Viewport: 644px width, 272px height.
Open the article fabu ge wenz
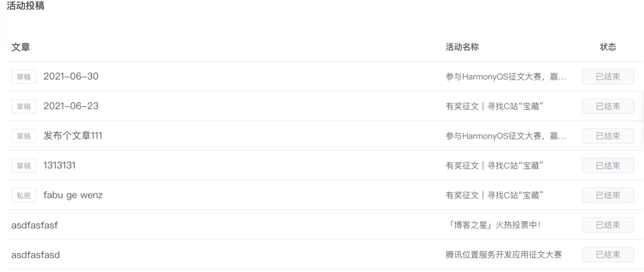pyautogui.click(x=73, y=195)
